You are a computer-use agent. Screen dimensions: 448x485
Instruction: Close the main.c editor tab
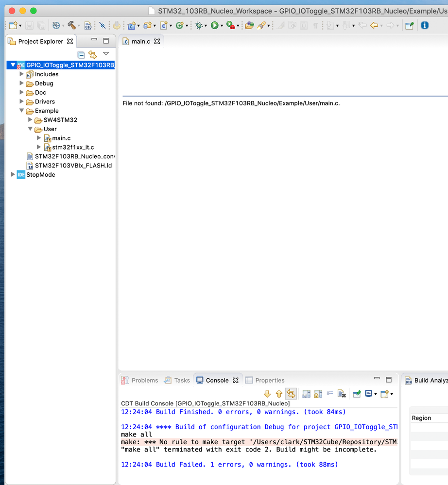(x=157, y=41)
